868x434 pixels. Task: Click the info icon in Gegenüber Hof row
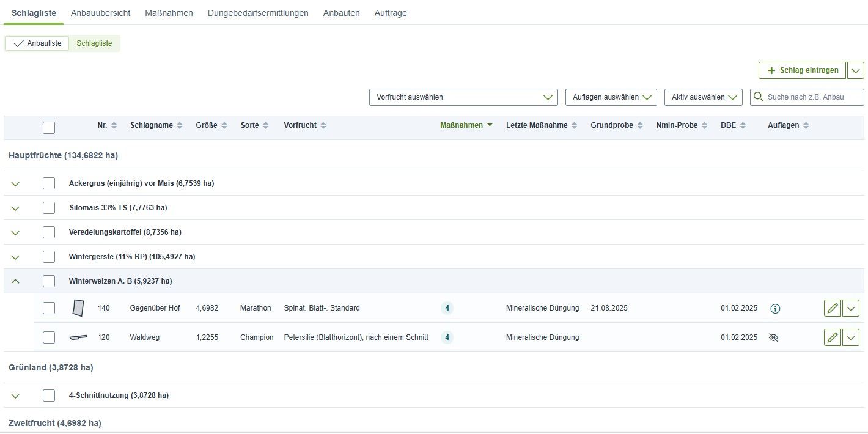(x=775, y=309)
